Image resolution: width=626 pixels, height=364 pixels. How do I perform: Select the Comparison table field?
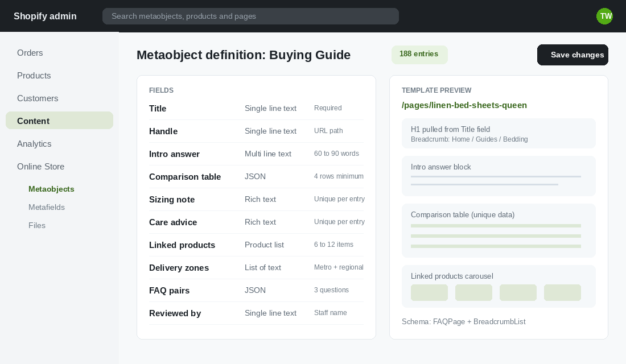click(x=256, y=176)
